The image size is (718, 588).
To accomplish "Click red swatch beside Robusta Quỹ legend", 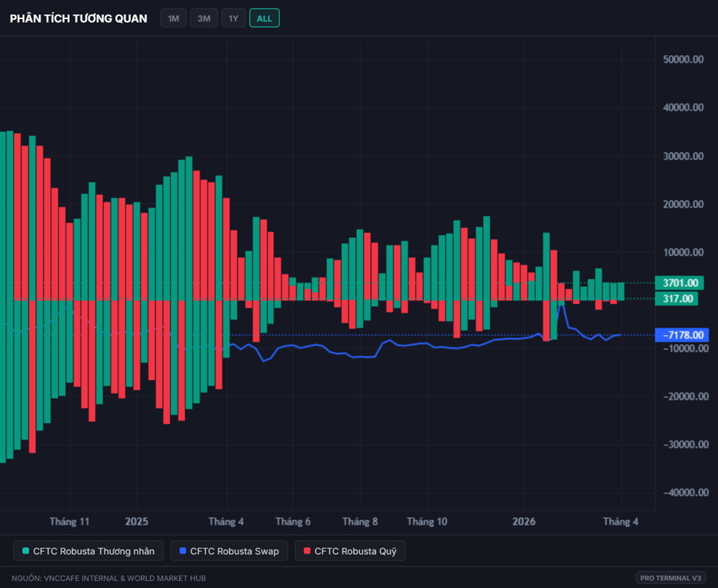I will tap(307, 551).
